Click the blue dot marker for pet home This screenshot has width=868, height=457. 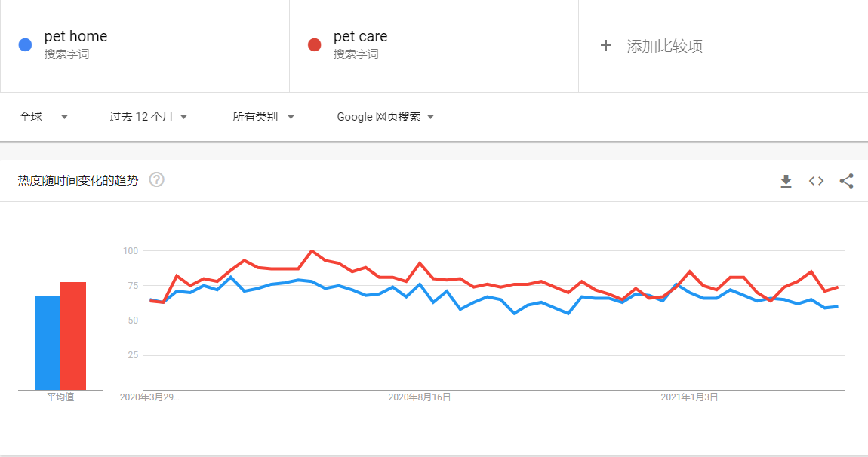point(25,44)
